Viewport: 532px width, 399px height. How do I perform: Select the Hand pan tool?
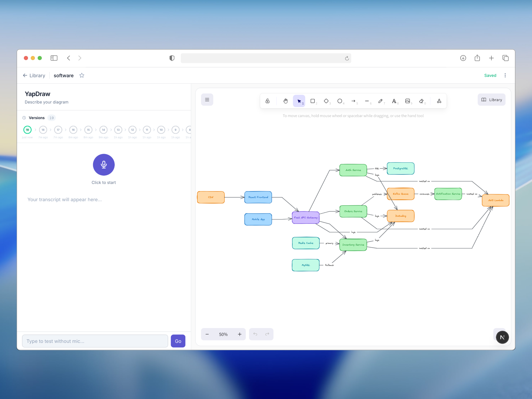285,101
